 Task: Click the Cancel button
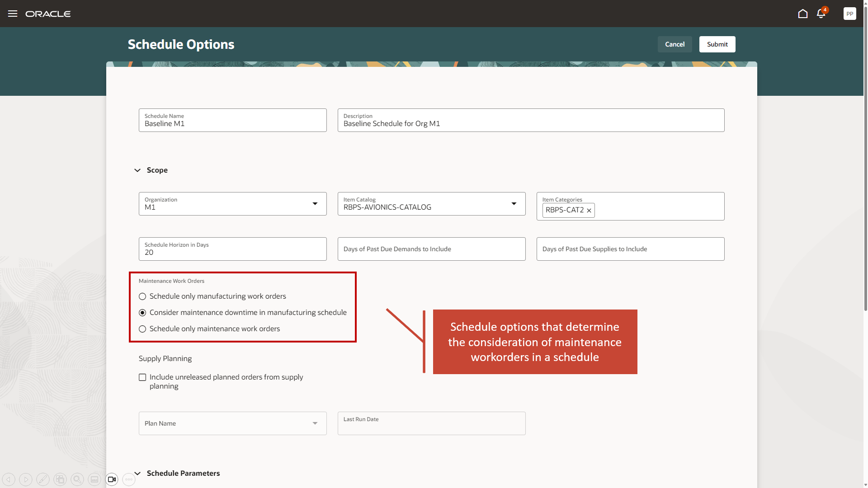pos(675,44)
